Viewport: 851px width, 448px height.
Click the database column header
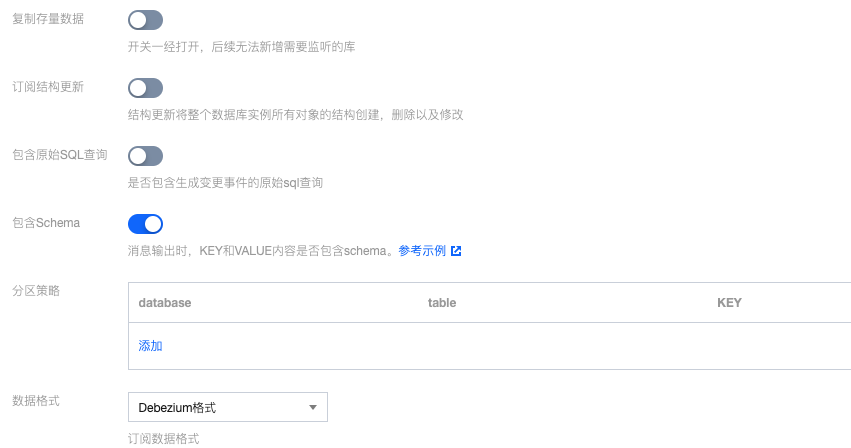point(164,302)
